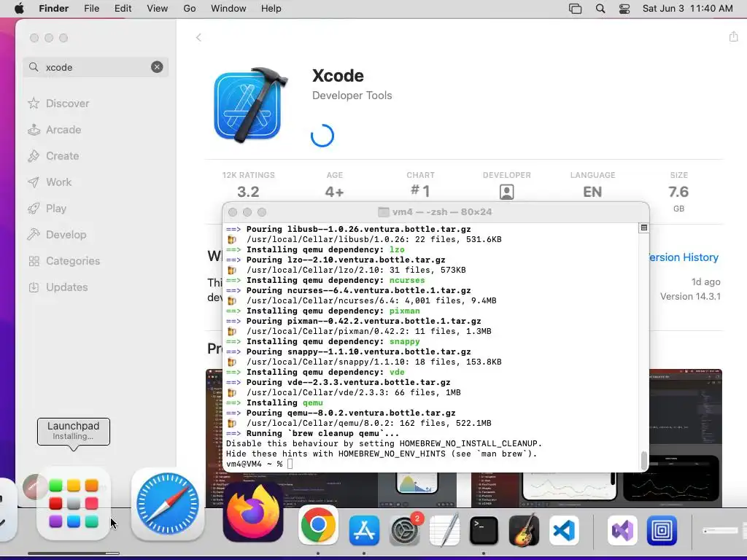
Task: Open TextEdit from the Dock
Action: 444,529
